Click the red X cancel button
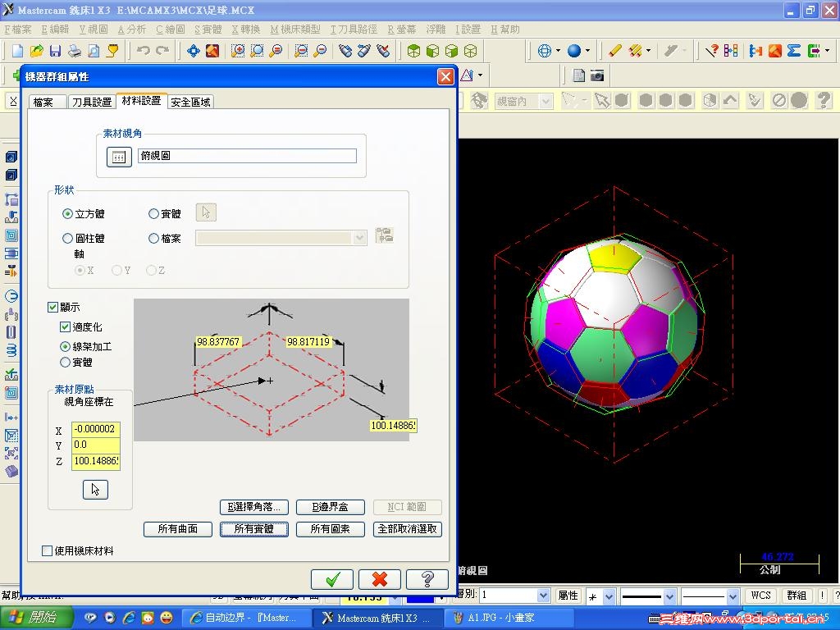Screen dimensions: 840x630 [379, 579]
